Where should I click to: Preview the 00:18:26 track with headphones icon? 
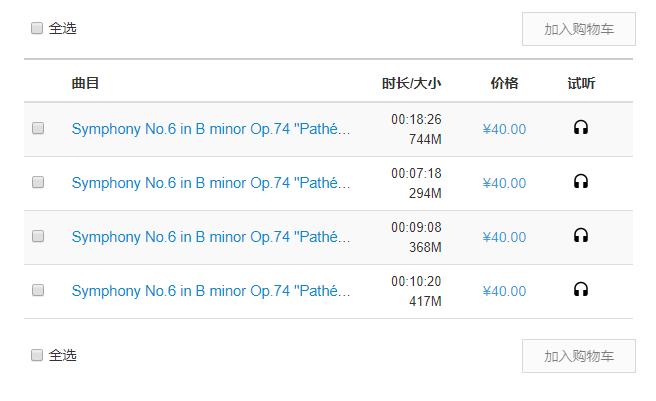pos(581,128)
